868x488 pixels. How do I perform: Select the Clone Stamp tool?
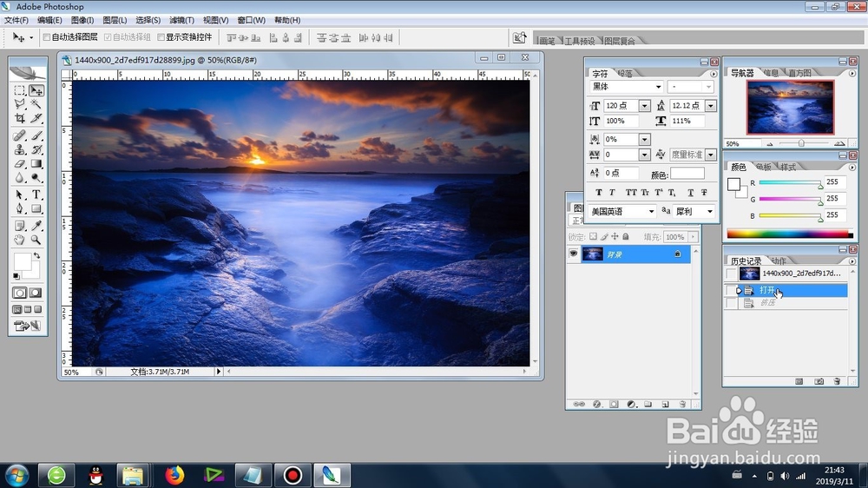(x=20, y=149)
